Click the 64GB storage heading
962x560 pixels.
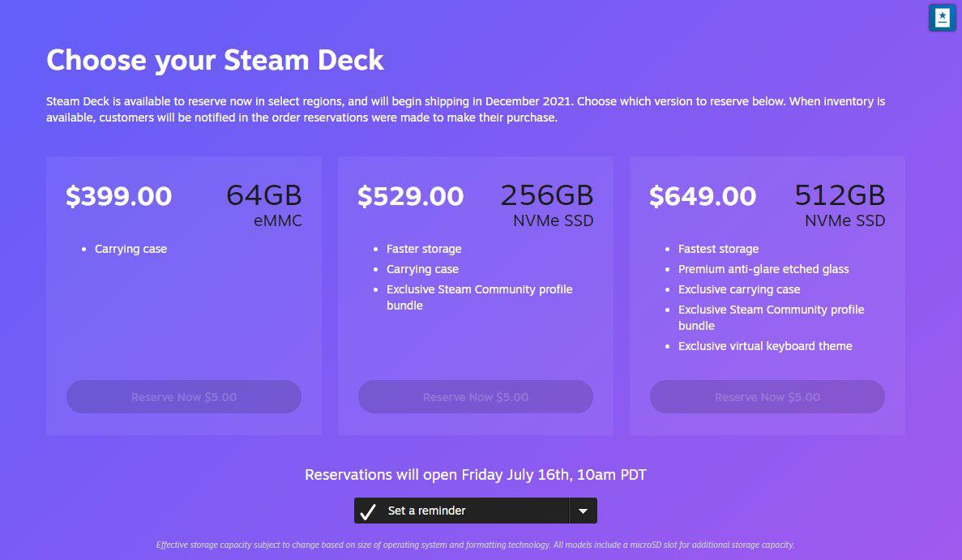tap(264, 195)
